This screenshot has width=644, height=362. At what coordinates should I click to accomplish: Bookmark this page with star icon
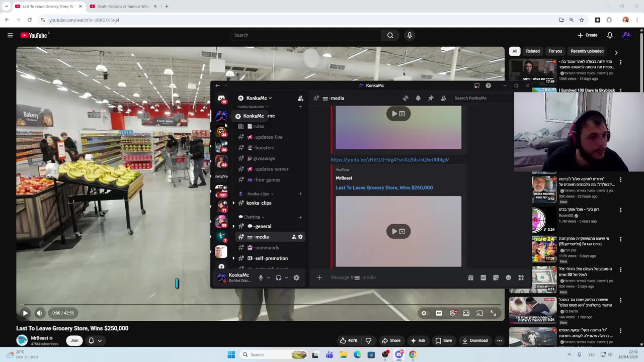582,20
